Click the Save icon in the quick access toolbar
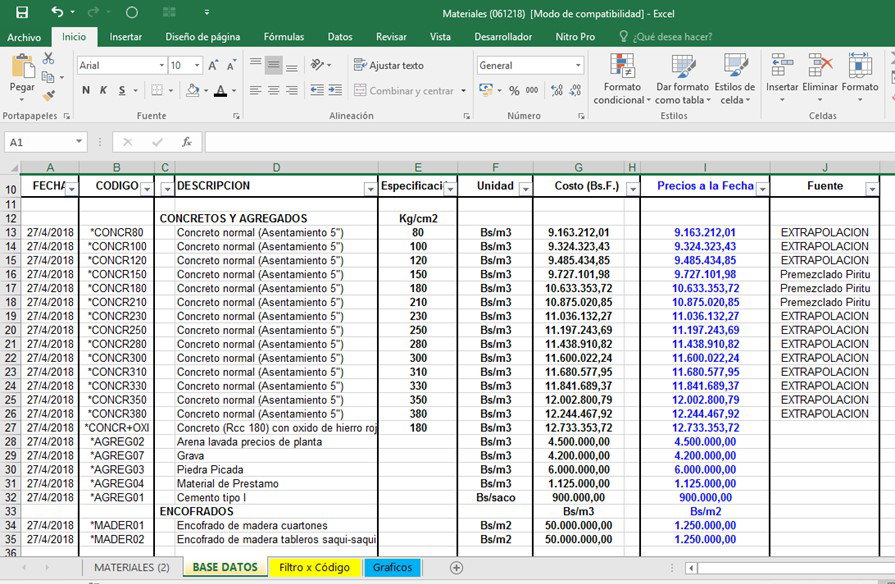Viewport: 895px width, 584px height. (x=22, y=13)
